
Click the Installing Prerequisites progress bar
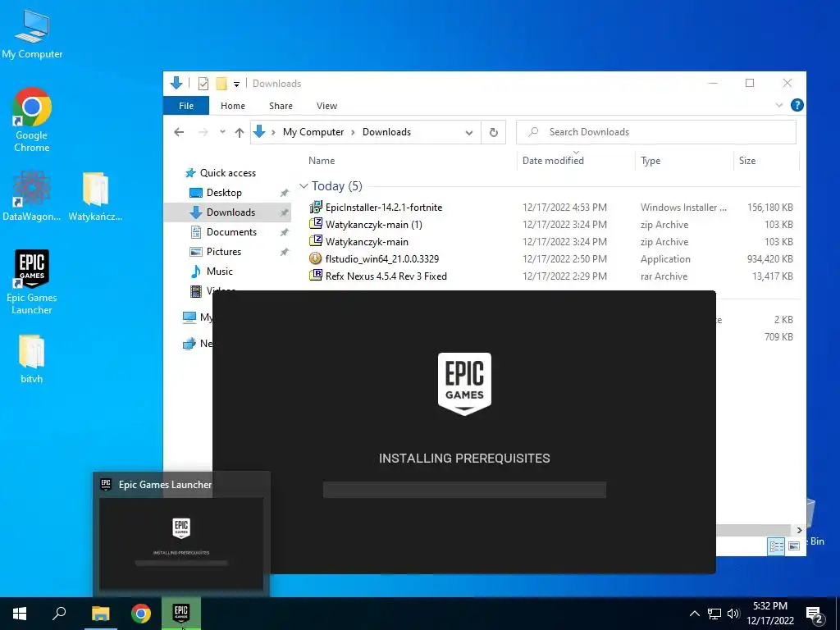coord(464,489)
